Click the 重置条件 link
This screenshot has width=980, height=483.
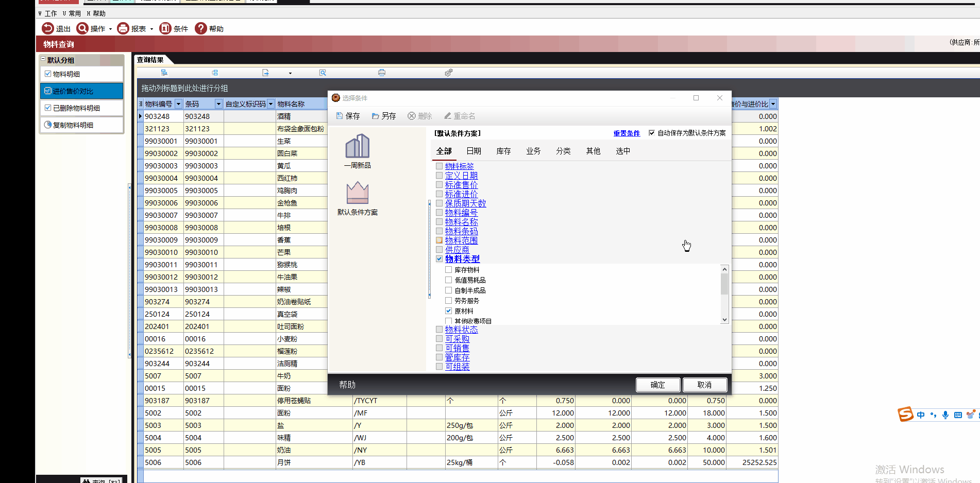(627, 133)
